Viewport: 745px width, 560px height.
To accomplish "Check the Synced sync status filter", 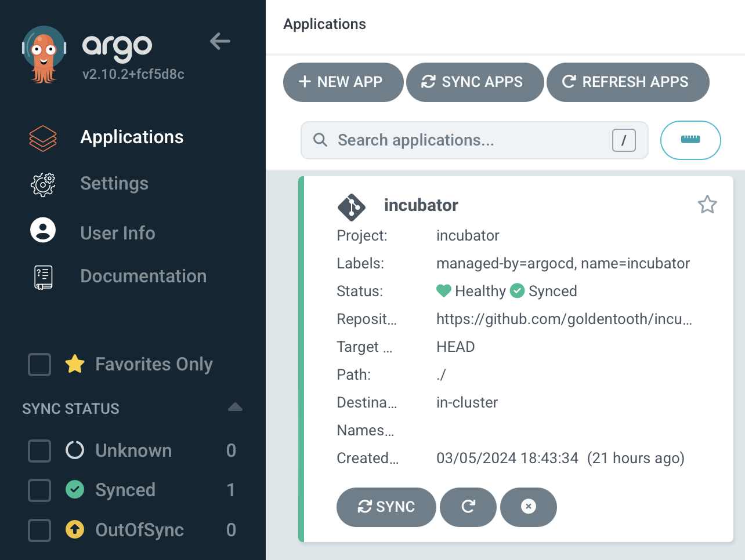I will pos(39,490).
